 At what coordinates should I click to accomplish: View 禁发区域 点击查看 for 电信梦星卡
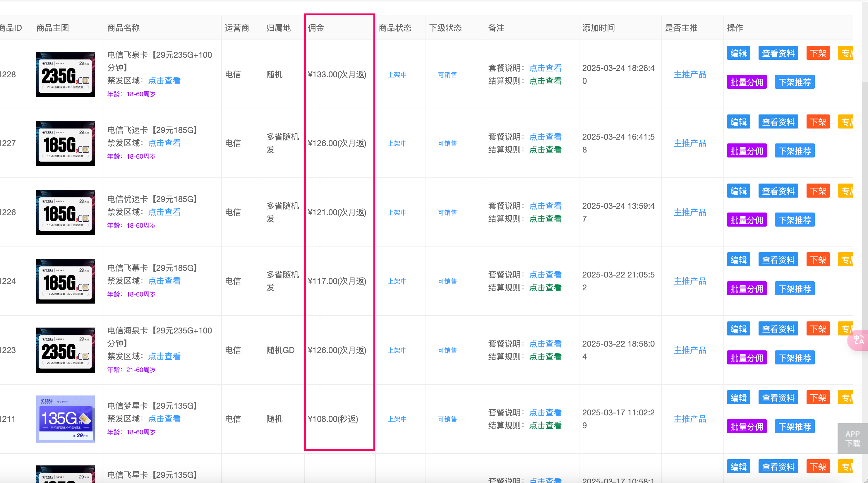(164, 419)
